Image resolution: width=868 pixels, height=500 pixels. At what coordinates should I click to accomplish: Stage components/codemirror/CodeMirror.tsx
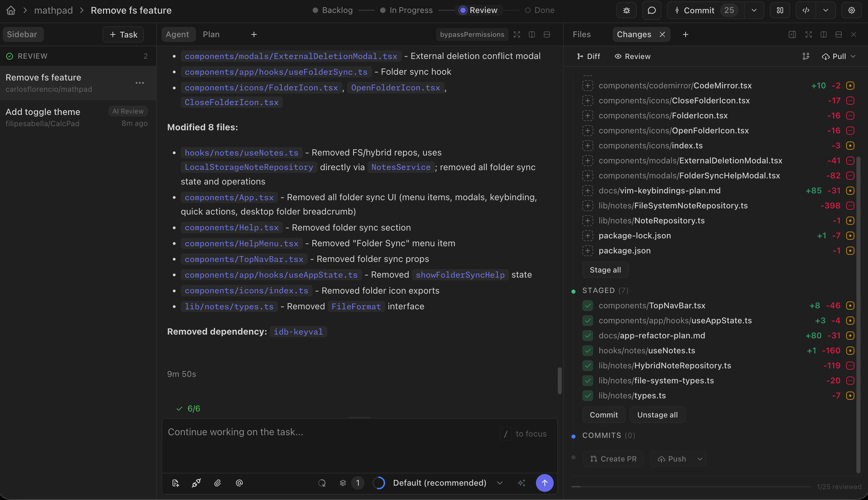(588, 86)
